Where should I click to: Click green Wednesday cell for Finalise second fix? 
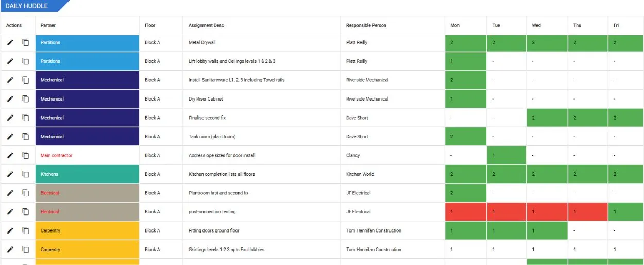(x=547, y=118)
